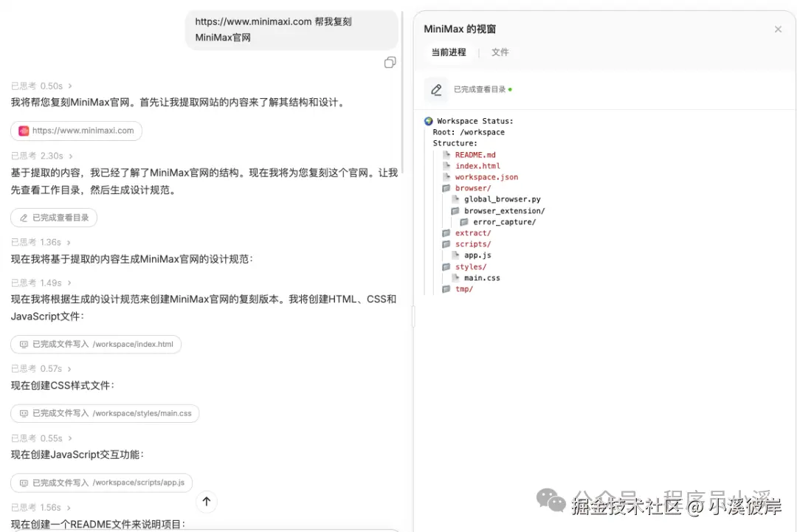
Task: Click the MiniMax logo on the URL chip
Action: coord(24,130)
